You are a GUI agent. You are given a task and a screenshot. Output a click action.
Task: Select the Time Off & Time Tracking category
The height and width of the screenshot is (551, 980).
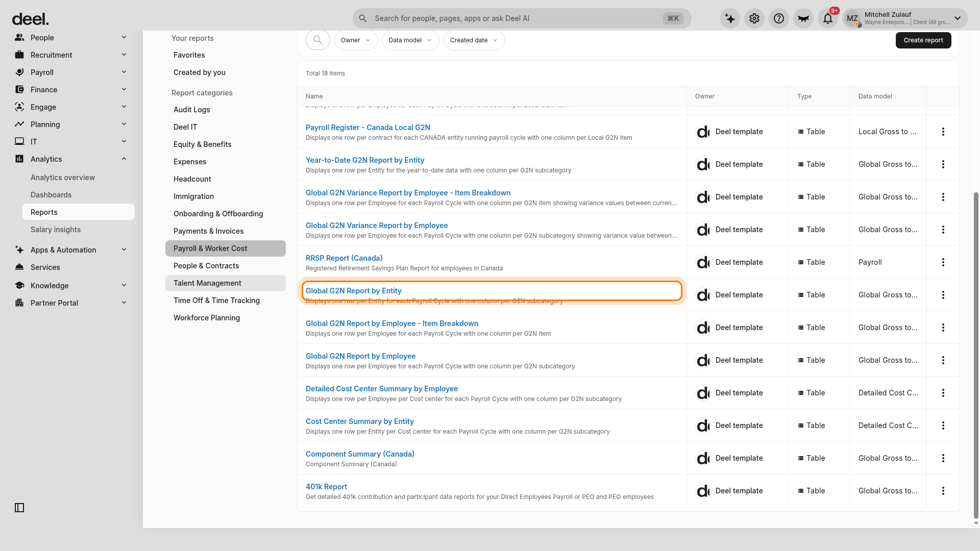(x=226, y=300)
